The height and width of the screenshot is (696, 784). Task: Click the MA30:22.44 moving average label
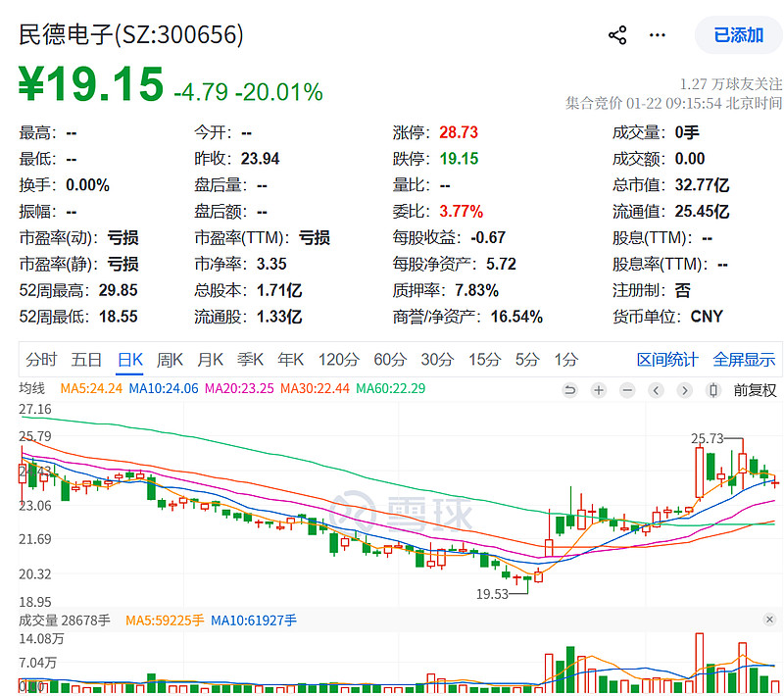click(315, 388)
